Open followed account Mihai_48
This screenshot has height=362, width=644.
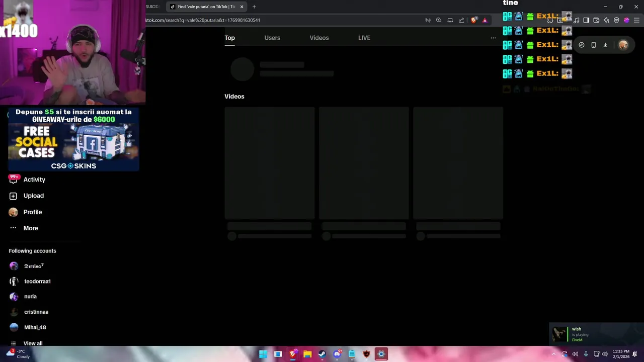point(28,327)
